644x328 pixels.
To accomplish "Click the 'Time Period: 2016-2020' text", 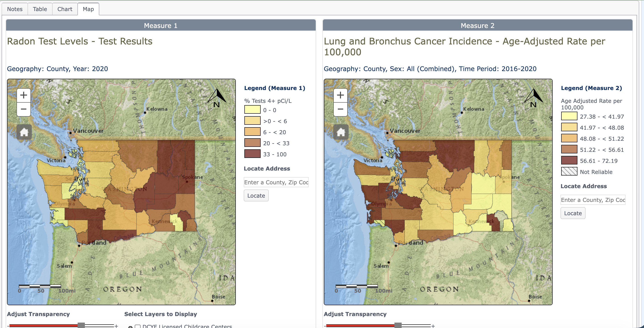I will [498, 69].
